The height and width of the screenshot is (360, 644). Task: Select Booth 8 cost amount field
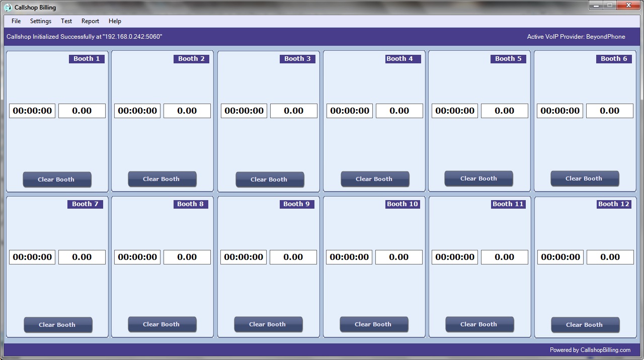187,257
